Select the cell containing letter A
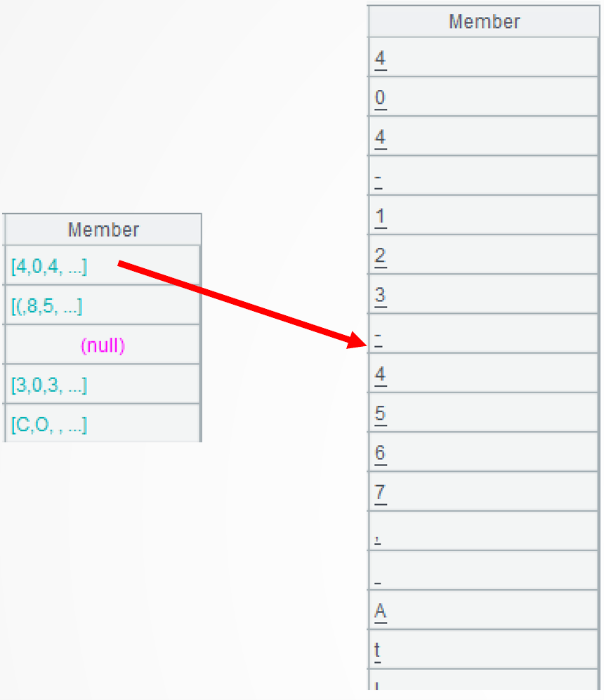 click(x=381, y=610)
